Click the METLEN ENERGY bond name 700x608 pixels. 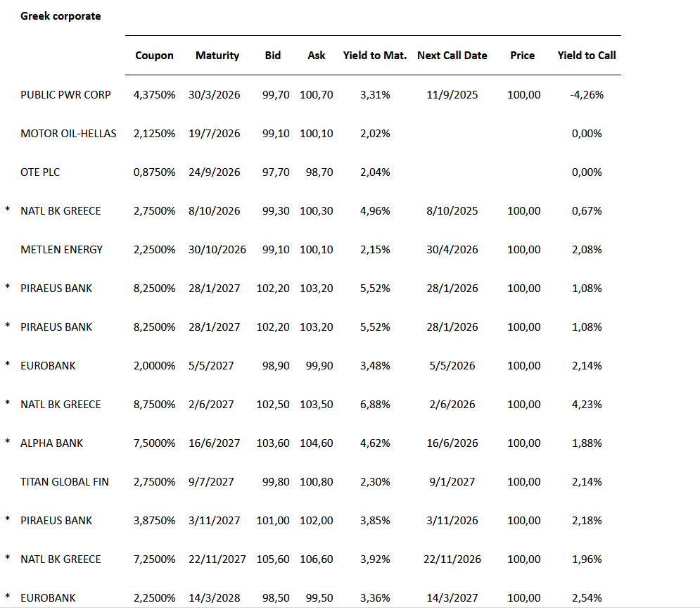[61, 250]
